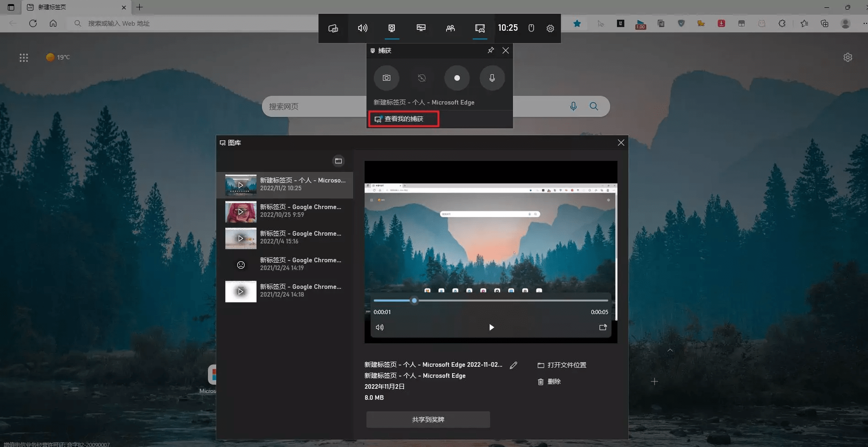Open the apps grid on new tab page
Viewport: 868px width, 447px height.
24,58
